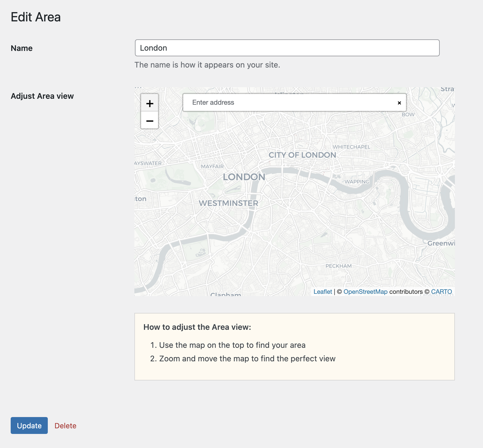This screenshot has height=448, width=483.
Task: Zoom out on the map
Action: click(150, 121)
